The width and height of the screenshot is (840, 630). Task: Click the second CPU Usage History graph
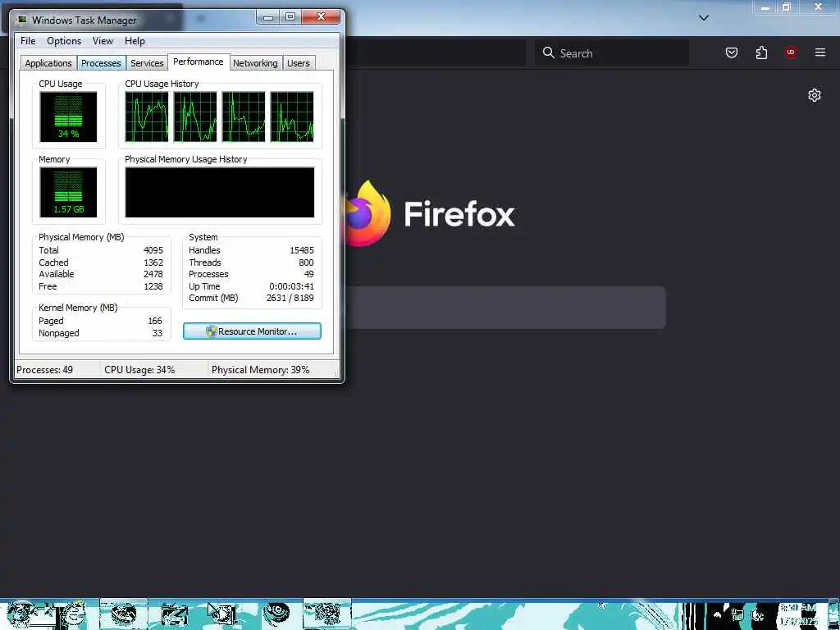click(195, 116)
